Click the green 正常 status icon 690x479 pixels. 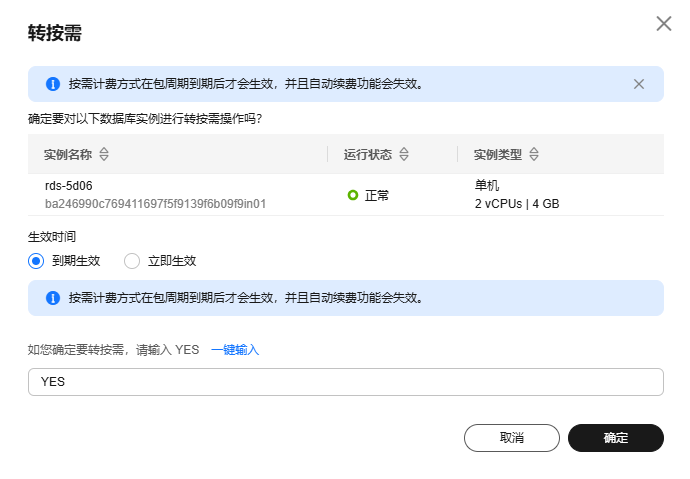click(352, 195)
